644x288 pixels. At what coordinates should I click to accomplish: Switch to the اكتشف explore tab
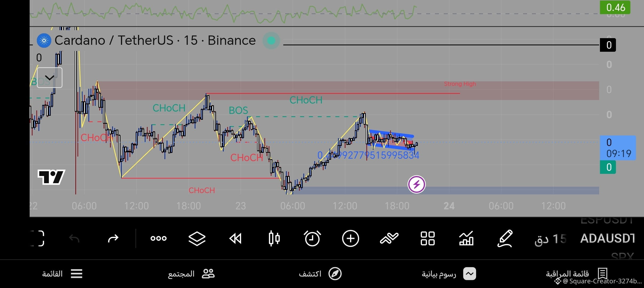tap(320, 274)
